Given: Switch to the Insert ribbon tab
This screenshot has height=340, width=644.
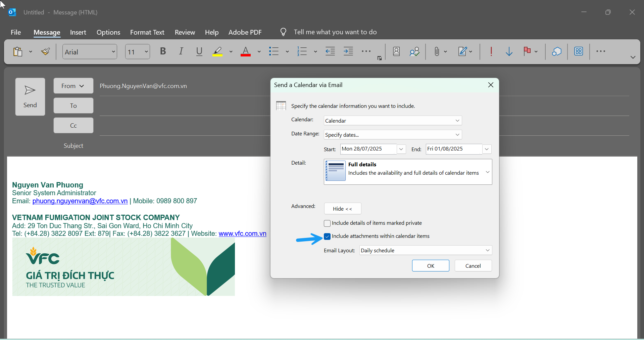Looking at the screenshot, I should coord(78,32).
